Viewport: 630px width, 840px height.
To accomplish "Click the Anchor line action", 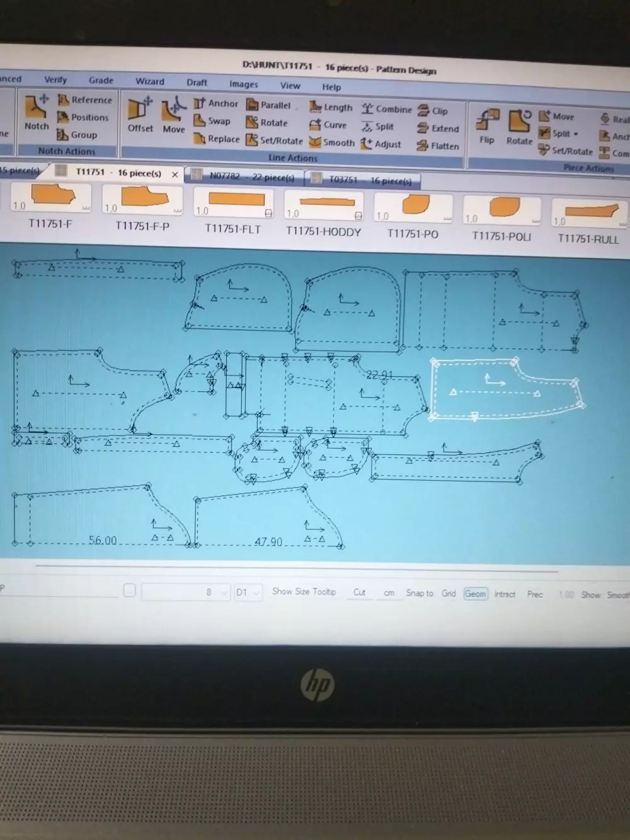I will coord(216,103).
